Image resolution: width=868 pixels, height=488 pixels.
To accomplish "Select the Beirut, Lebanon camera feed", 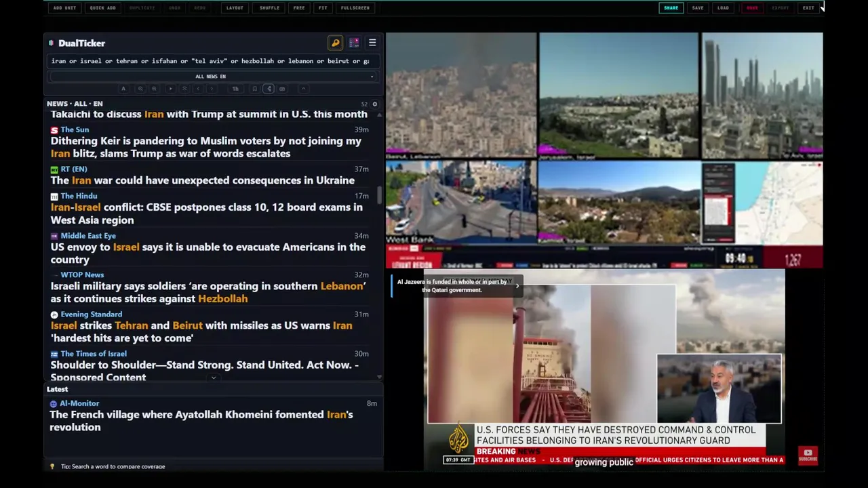I will 461,95.
